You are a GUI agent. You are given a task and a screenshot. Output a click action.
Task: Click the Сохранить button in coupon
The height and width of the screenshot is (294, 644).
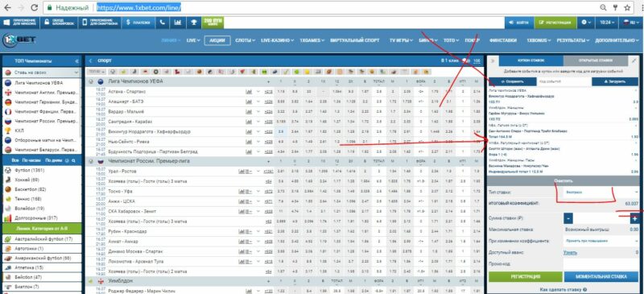(x=512, y=81)
